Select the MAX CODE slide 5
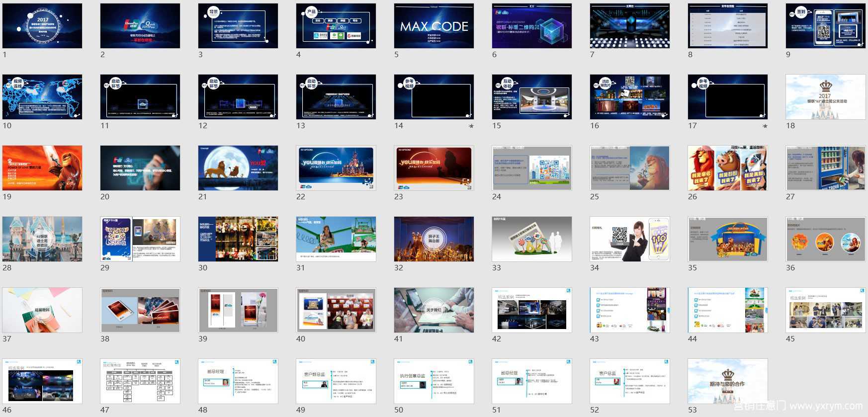Viewport: 868px width, 417px height. 434,26
